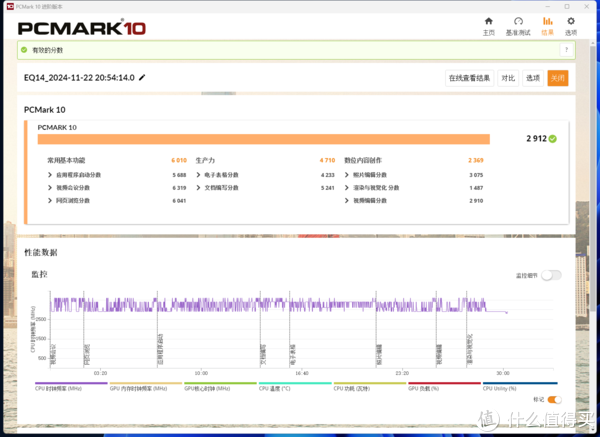Image resolution: width=600 pixels, height=437 pixels.
Task: Select the CPU Utility (%) legend tab
Action: (x=520, y=386)
